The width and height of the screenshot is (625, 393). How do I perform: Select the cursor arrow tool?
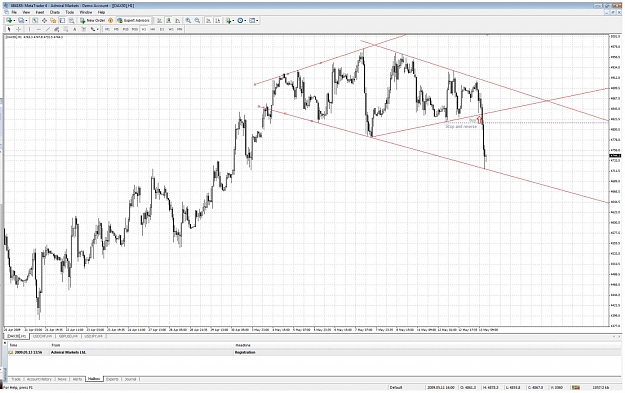[x=9, y=29]
